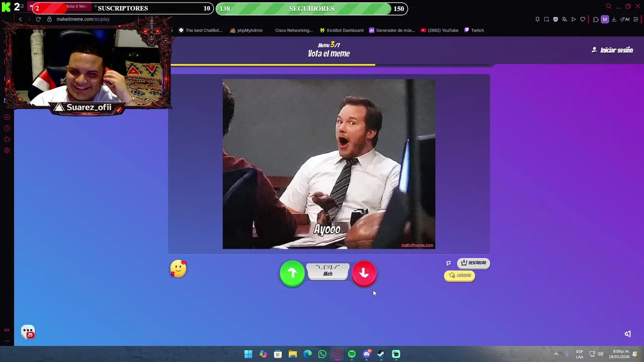The height and width of the screenshot is (362, 644).
Task: Open Copilot from the taskbar
Action: pyautogui.click(x=263, y=354)
